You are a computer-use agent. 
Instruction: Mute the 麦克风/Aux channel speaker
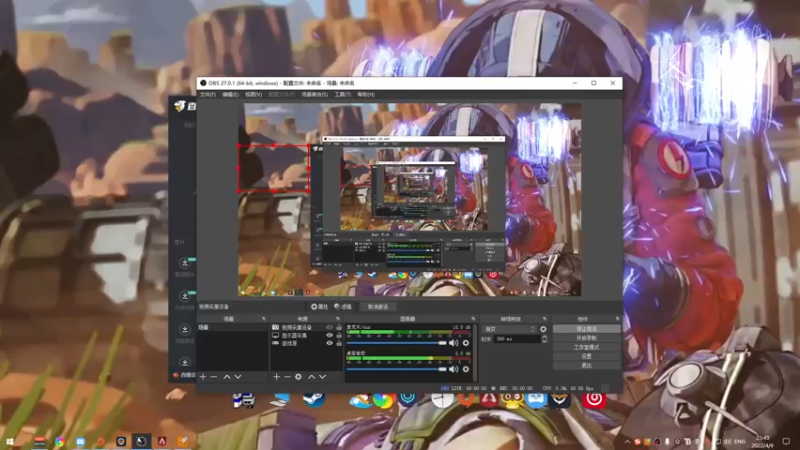coord(453,343)
